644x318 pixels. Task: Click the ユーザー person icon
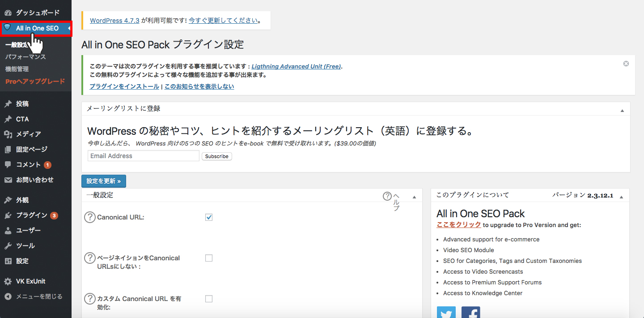tap(8, 231)
